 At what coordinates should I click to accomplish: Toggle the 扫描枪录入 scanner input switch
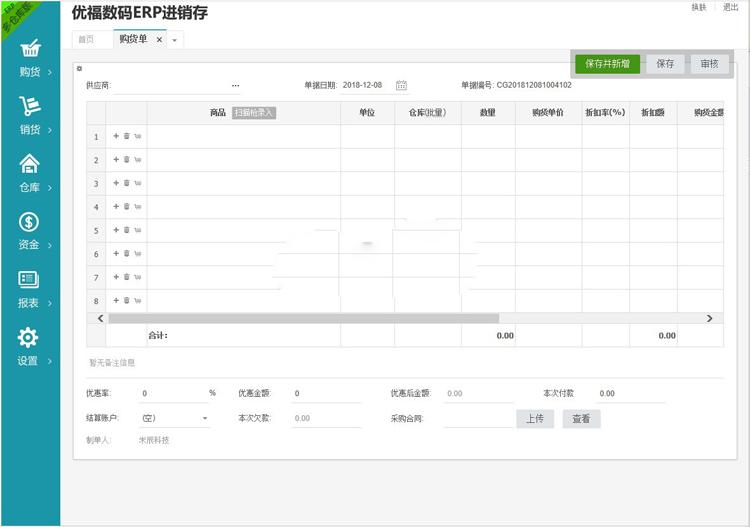point(253,113)
